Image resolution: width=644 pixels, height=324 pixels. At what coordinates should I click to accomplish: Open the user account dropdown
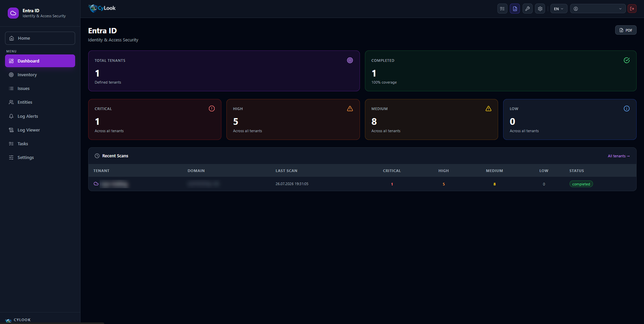point(598,9)
